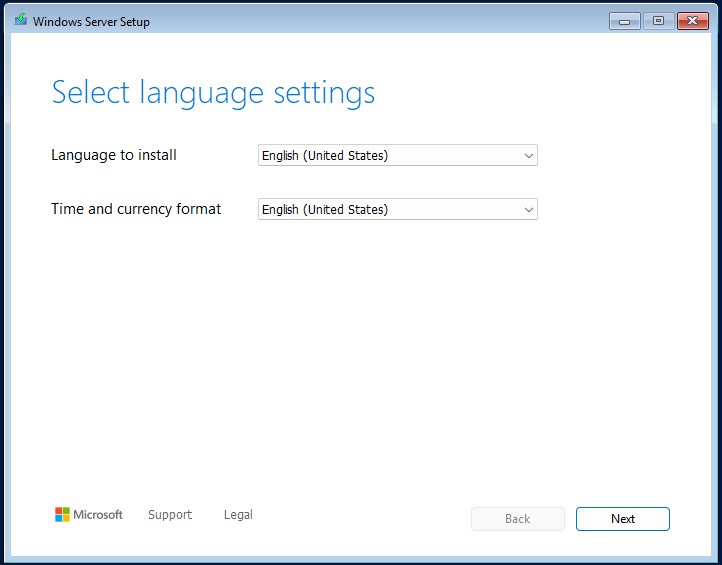Click the four-square Microsoft logo
722x565 pixels.
(x=62, y=515)
